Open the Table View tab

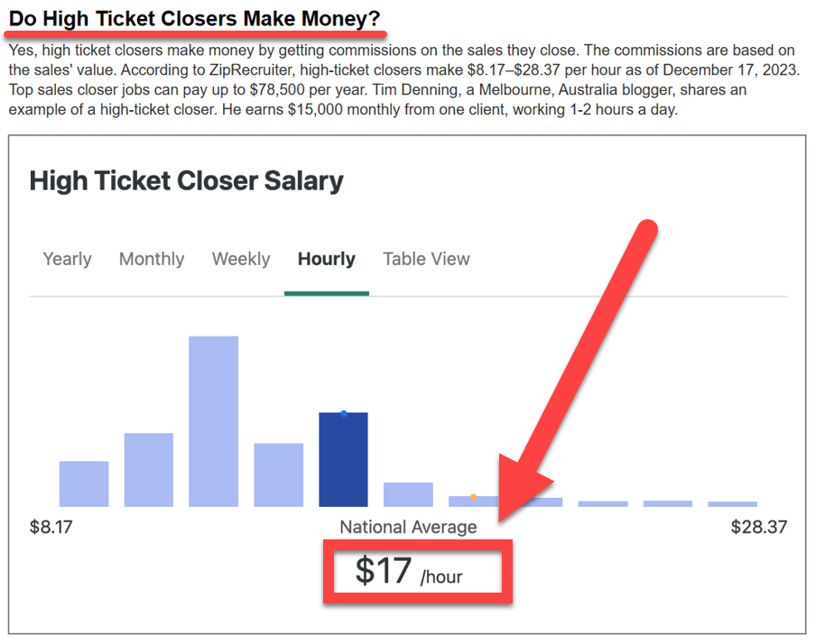coord(426,259)
